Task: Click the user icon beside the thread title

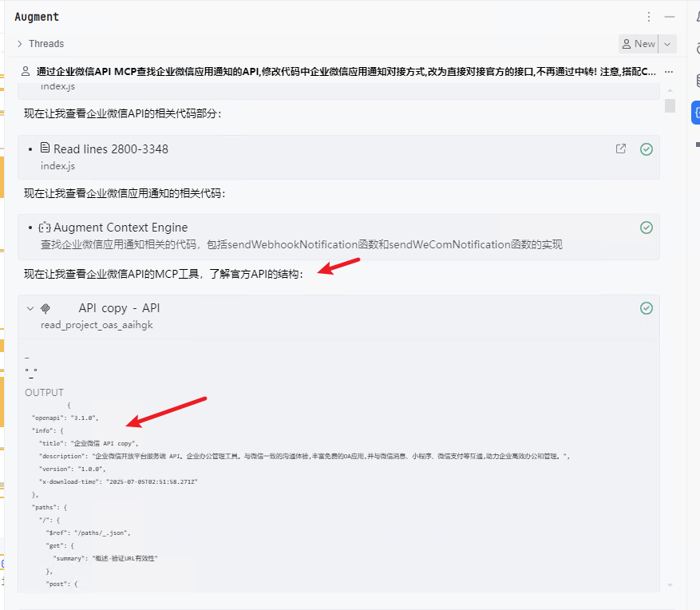Action: coord(26,71)
